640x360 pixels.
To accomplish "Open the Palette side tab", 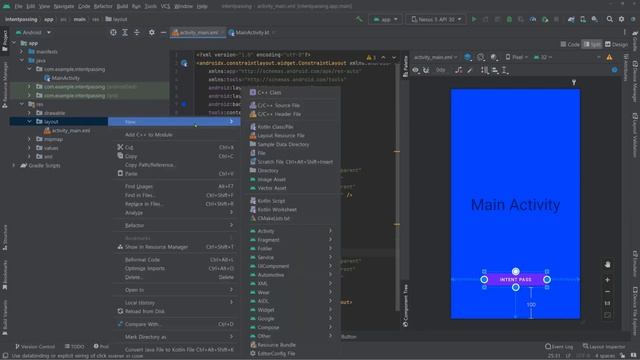I will coord(405,66).
